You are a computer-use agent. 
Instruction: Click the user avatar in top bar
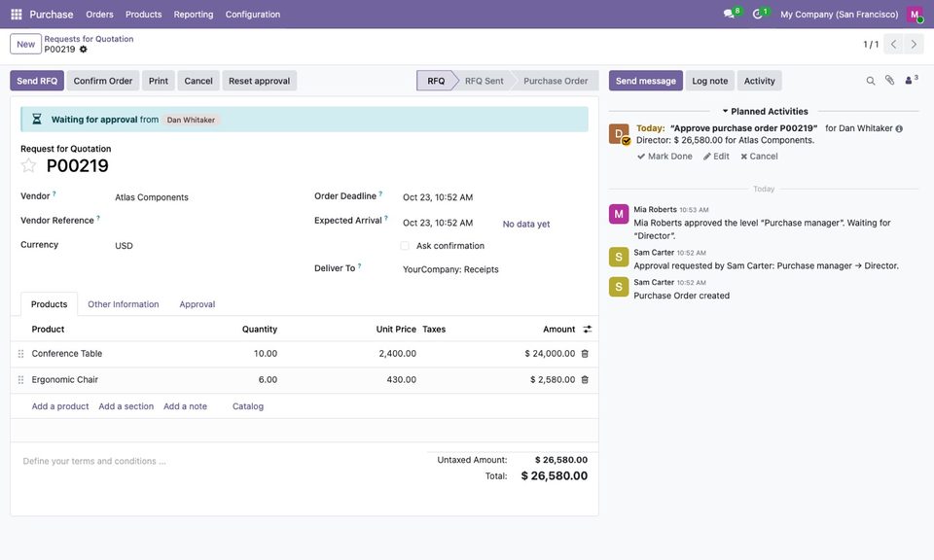pyautogui.click(x=915, y=15)
